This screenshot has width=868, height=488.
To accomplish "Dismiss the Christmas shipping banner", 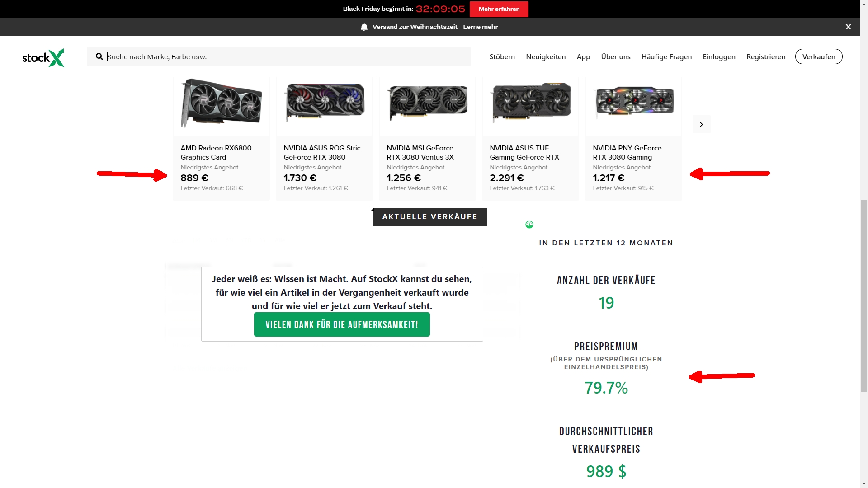I will (849, 27).
